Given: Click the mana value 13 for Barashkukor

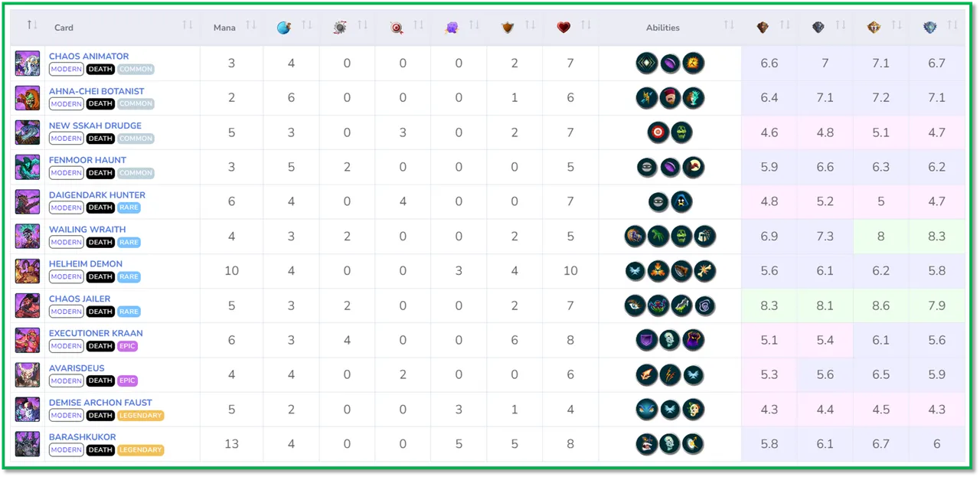Looking at the screenshot, I should [231, 444].
